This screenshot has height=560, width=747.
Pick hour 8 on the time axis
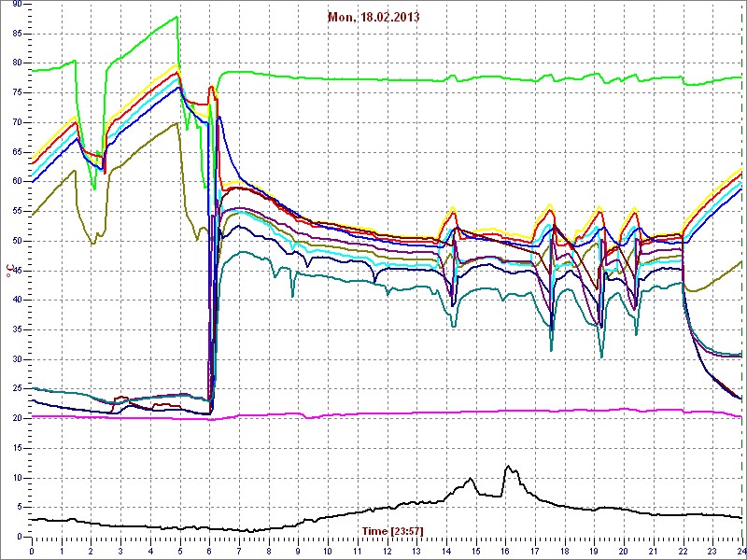coord(269,551)
